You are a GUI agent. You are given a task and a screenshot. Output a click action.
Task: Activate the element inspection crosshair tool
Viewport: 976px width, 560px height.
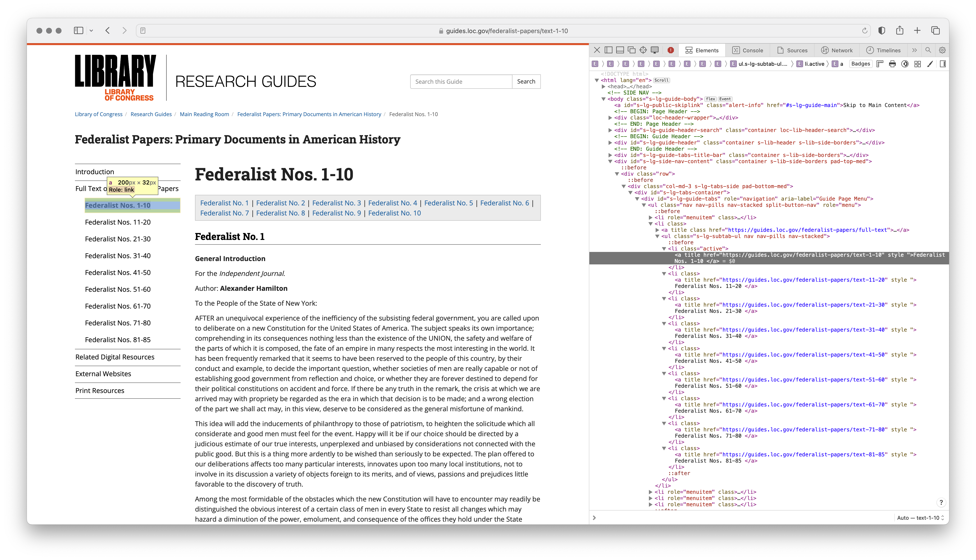click(x=643, y=50)
